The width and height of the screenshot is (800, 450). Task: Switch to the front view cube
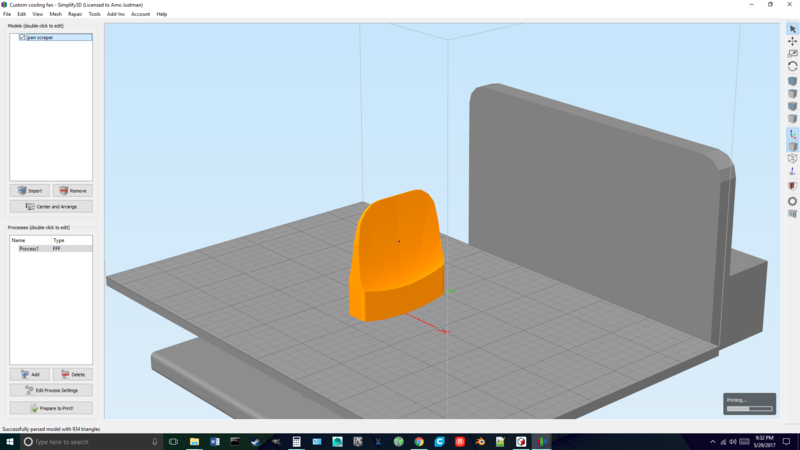pyautogui.click(x=792, y=106)
